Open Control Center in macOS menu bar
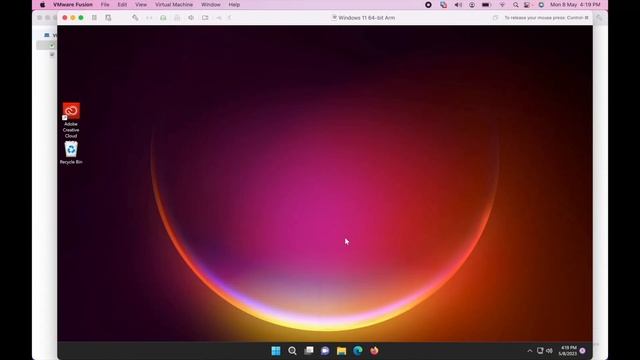 (x=527, y=5)
